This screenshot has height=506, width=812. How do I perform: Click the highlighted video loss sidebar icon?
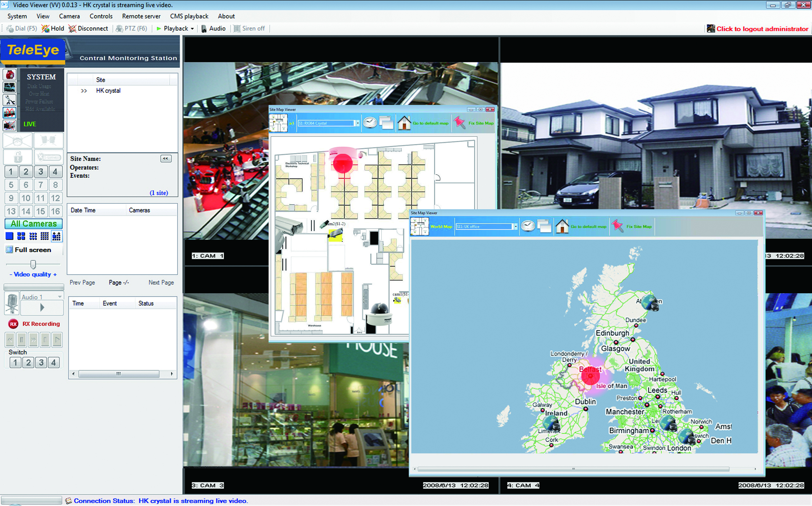coord(9,113)
